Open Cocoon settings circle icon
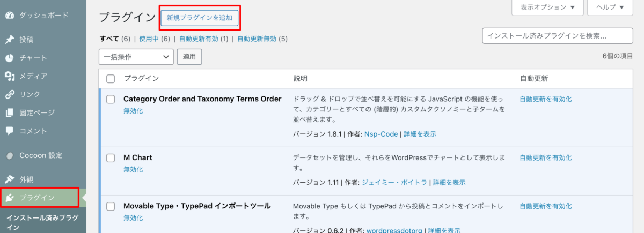This screenshot has width=644, height=233. (9, 155)
